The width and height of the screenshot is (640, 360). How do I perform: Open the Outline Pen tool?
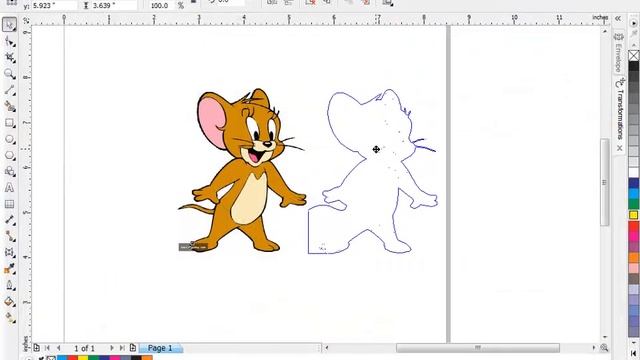pos(9,285)
